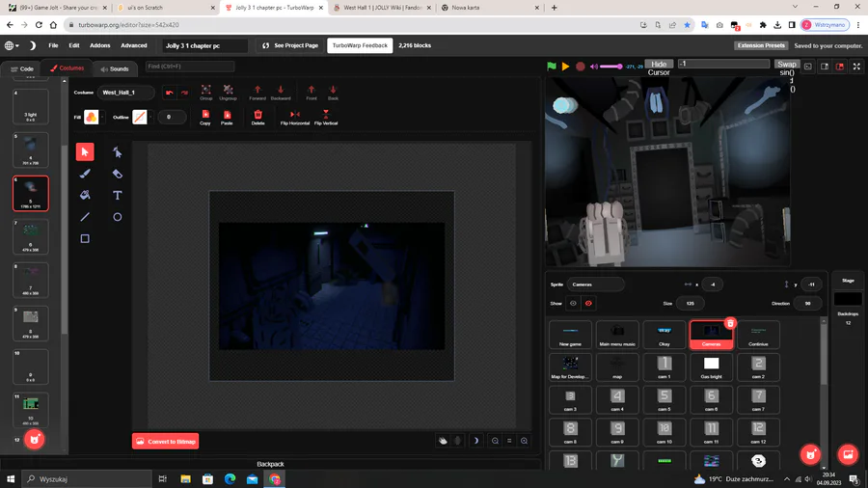This screenshot has width=868, height=488.
Task: Choose the Text tool
Action: [x=118, y=196]
